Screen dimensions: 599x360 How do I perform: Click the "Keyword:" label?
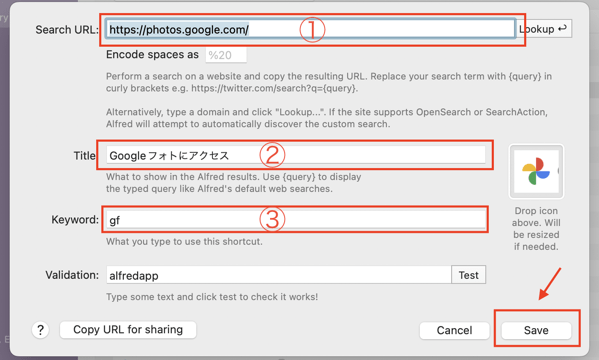point(75,220)
